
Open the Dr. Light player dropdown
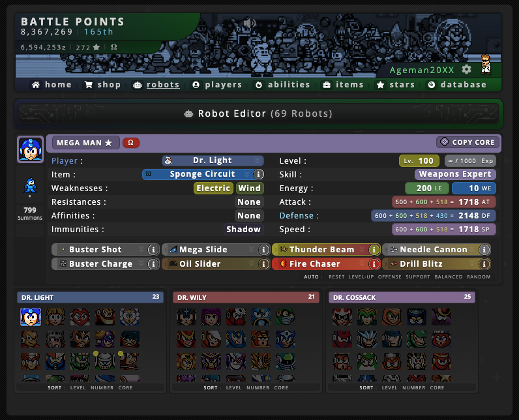(x=213, y=160)
